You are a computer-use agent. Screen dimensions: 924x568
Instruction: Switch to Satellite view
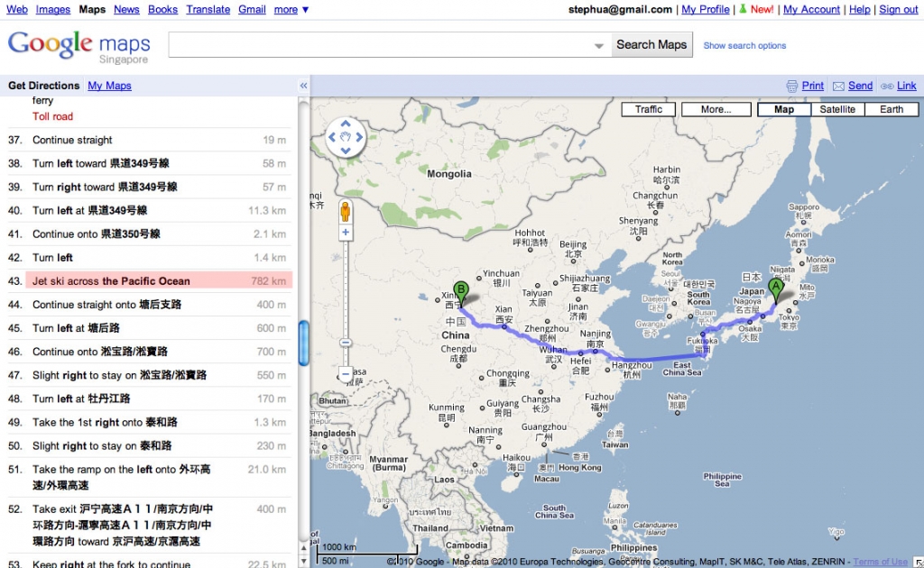836,109
